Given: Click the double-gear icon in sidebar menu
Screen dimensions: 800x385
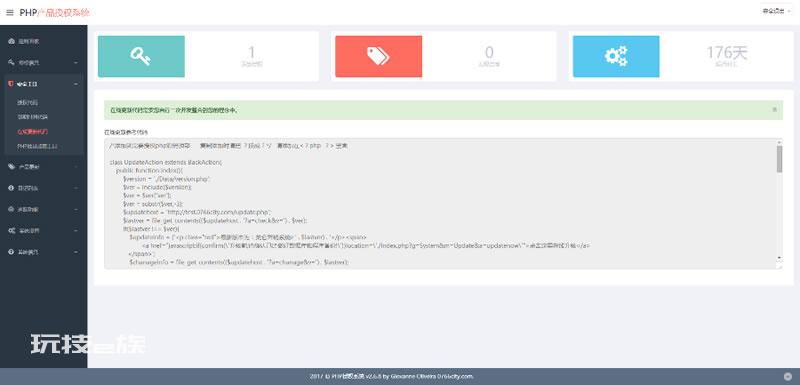Looking at the screenshot, I should pos(11,230).
